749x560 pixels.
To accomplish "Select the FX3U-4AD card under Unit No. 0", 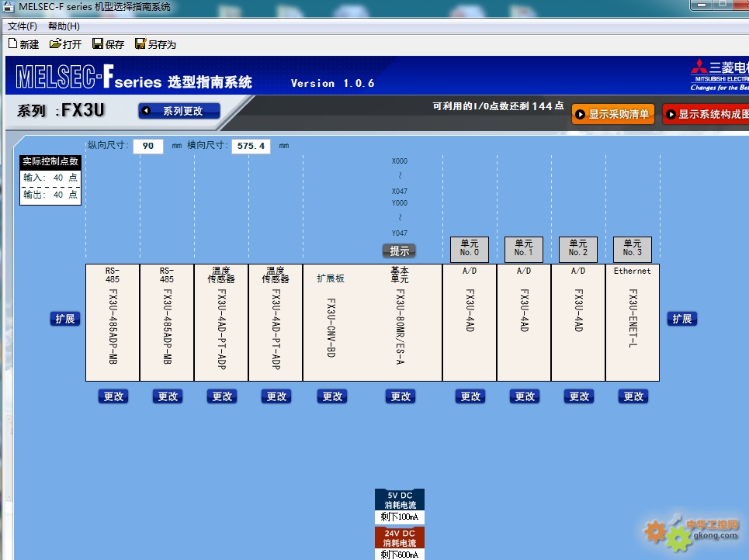I will tap(470, 323).
